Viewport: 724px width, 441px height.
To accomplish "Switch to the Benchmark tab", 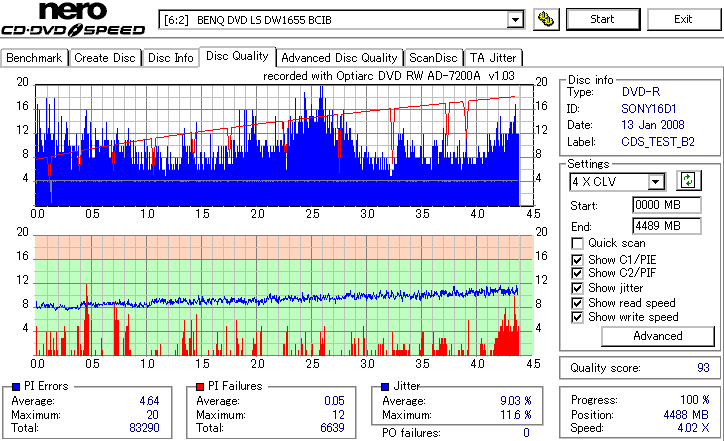I will coord(34,58).
